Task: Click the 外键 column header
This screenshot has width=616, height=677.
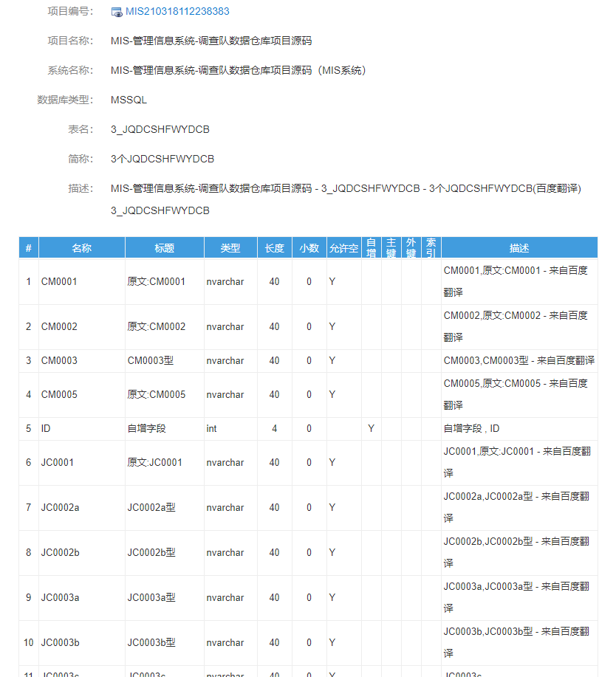Action: click(411, 248)
